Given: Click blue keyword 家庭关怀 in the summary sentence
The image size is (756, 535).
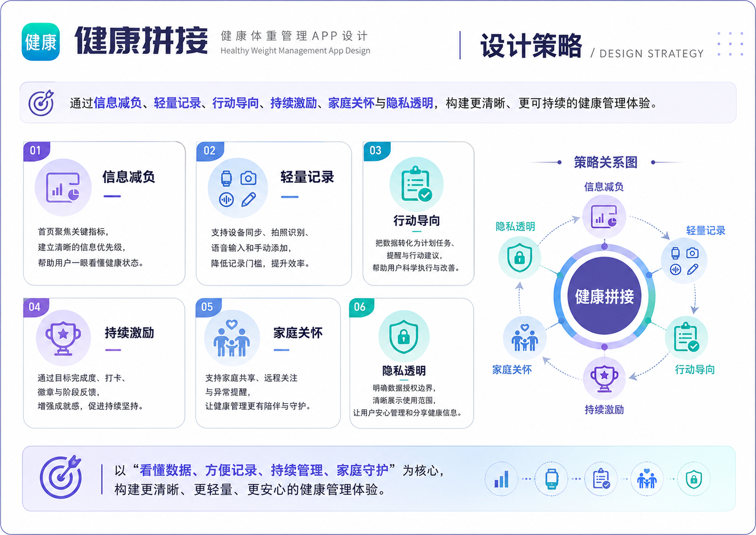Looking at the screenshot, I should pos(351,103).
